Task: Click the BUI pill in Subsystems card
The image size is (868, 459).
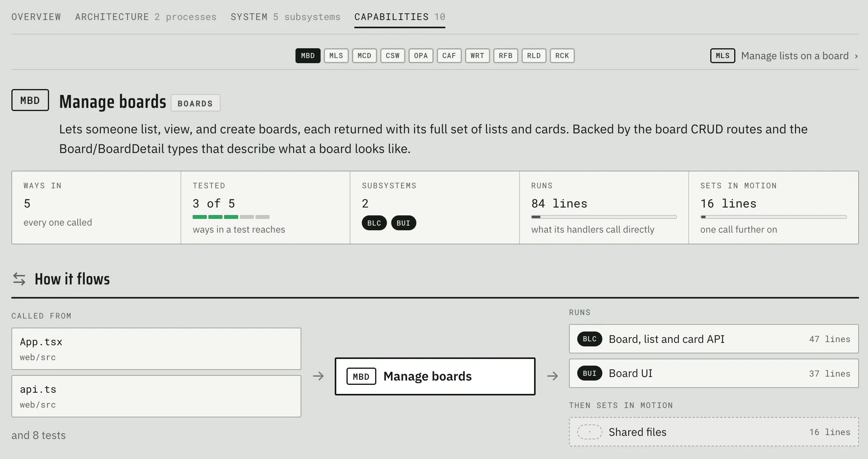Action: click(403, 223)
